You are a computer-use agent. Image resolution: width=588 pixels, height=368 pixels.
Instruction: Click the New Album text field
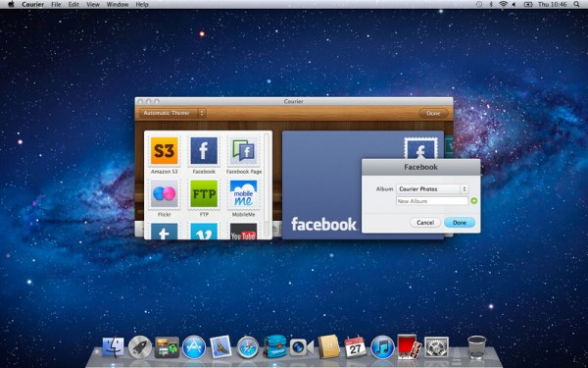click(x=432, y=201)
